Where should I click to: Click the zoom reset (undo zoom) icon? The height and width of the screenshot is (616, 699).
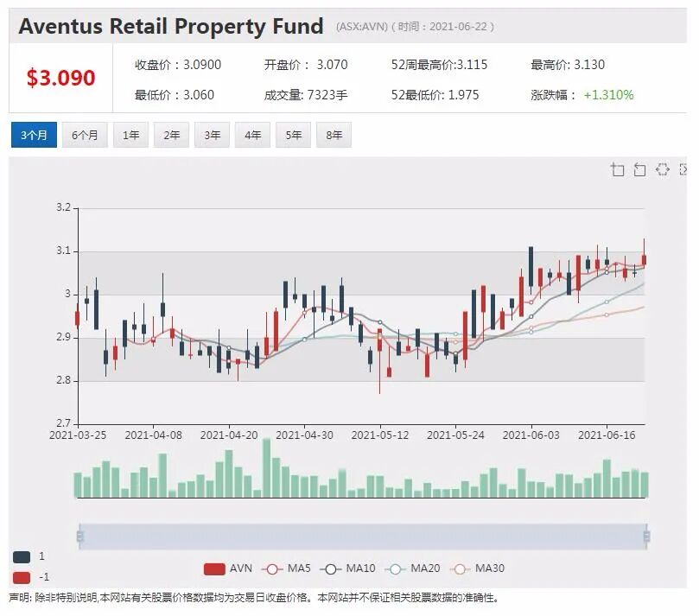coord(639,170)
